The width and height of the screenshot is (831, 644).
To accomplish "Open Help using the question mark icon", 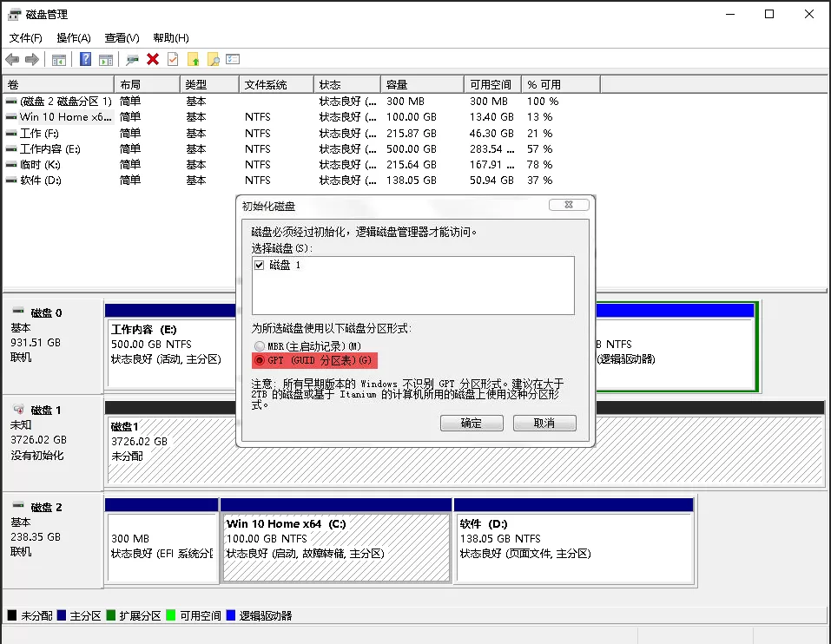I will (87, 59).
